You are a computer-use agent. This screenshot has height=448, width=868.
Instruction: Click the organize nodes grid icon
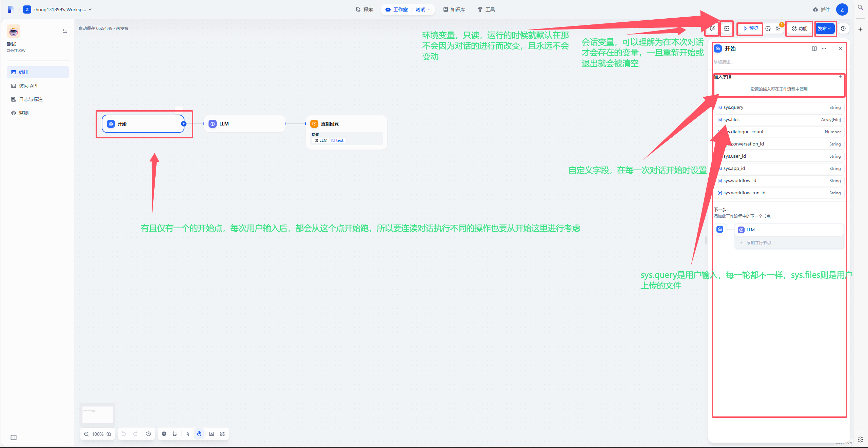[222, 434]
